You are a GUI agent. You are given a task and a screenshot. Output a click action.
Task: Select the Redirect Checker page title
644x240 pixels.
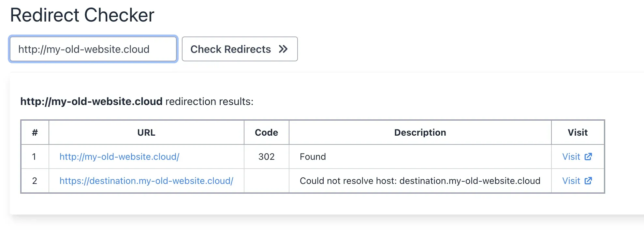click(82, 14)
